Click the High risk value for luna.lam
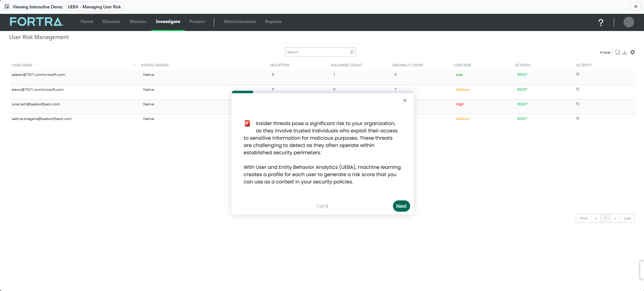The width and height of the screenshot is (644, 291). tap(460, 104)
